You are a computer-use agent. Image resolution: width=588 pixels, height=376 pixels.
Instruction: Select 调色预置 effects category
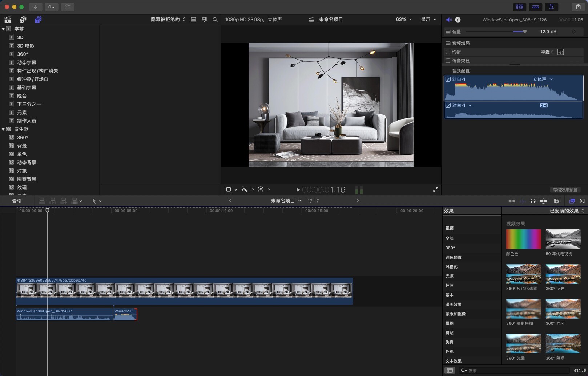[x=454, y=257]
